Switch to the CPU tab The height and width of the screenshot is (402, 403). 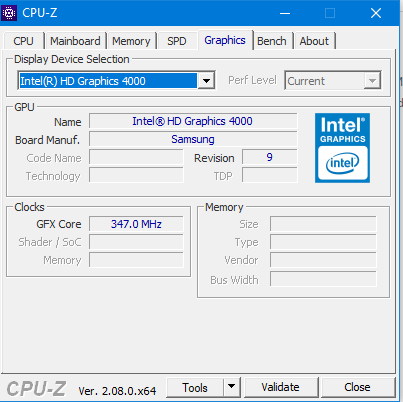click(23, 41)
